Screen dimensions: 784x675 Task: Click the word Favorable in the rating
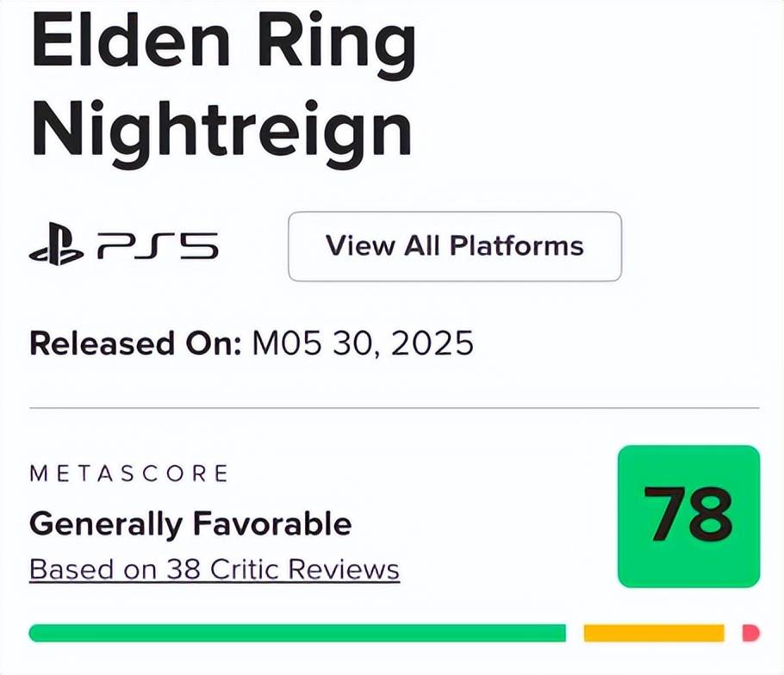(x=272, y=523)
